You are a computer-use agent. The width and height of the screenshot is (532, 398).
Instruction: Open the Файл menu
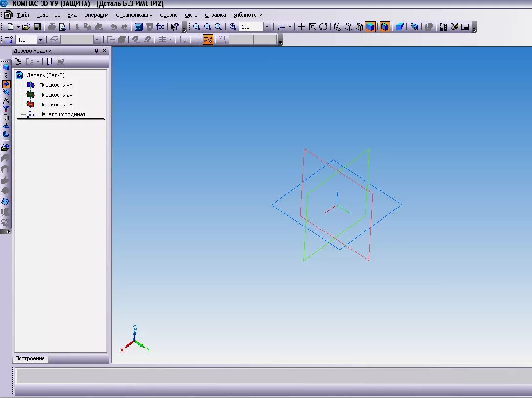click(x=22, y=15)
